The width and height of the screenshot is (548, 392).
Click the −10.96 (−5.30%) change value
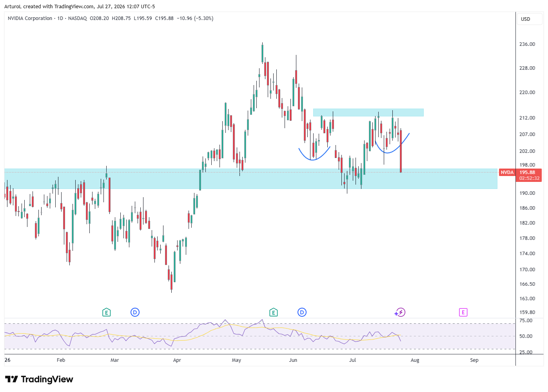(195, 18)
